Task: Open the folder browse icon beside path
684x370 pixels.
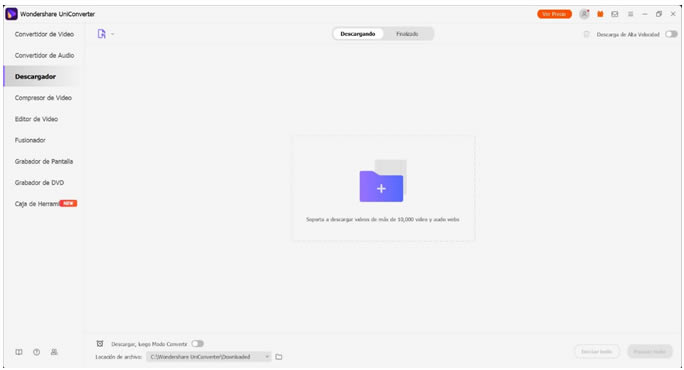Action: coord(279,357)
